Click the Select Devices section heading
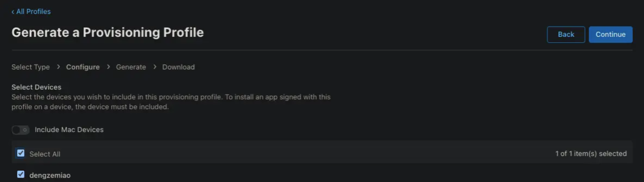 click(x=36, y=87)
